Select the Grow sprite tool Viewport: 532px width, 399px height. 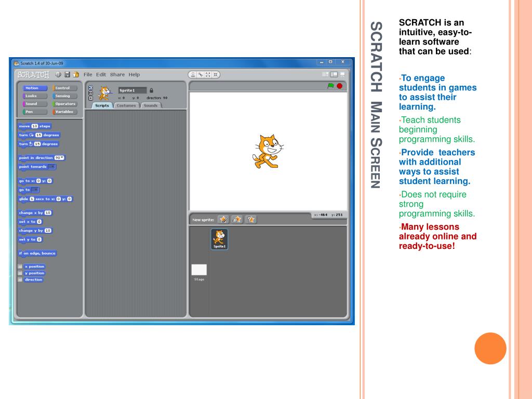point(208,75)
